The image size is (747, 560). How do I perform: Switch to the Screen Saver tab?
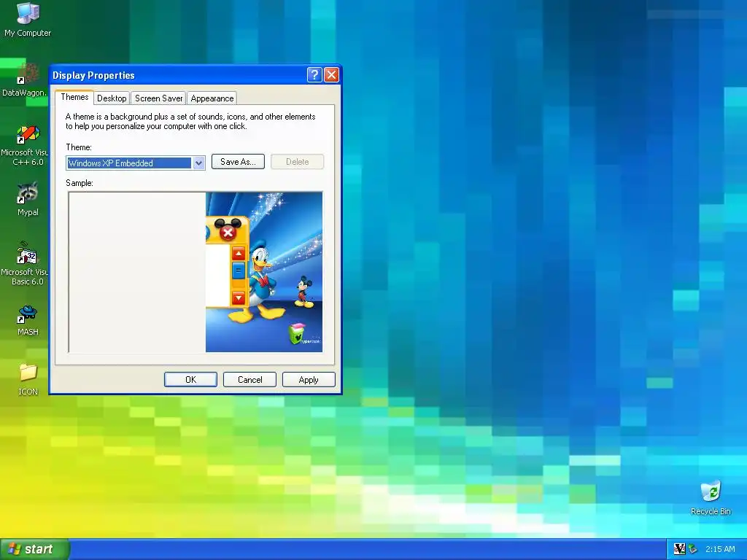[158, 98]
